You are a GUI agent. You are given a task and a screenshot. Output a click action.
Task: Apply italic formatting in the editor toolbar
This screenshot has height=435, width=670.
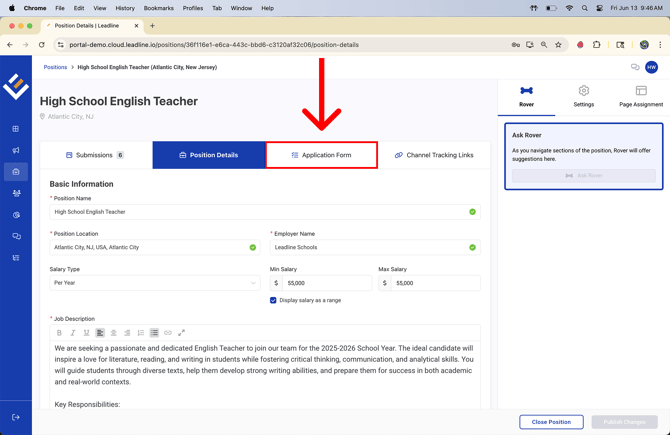(73, 333)
